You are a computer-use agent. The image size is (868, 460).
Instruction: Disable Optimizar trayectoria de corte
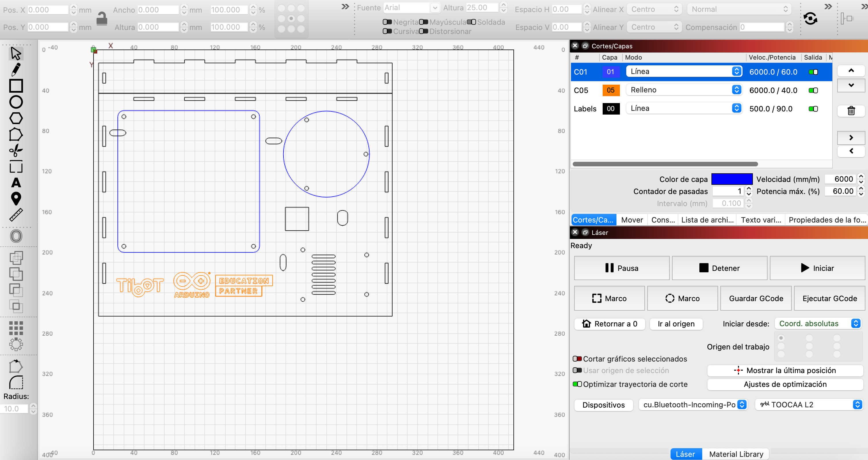click(x=577, y=384)
